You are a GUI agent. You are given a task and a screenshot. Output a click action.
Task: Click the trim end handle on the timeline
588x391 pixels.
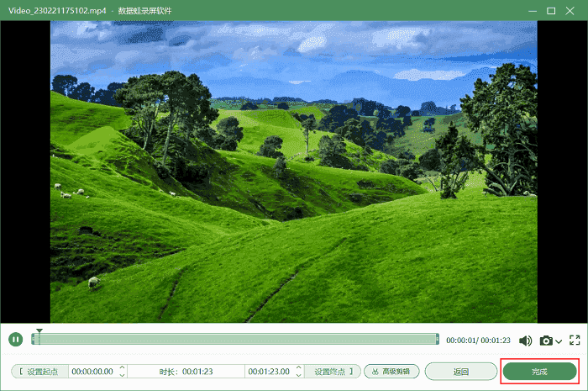point(438,339)
